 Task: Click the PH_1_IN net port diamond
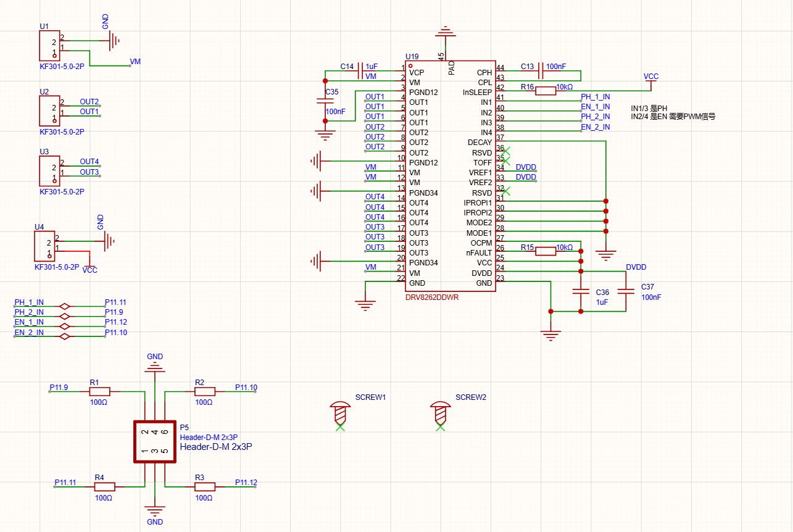tap(64, 306)
